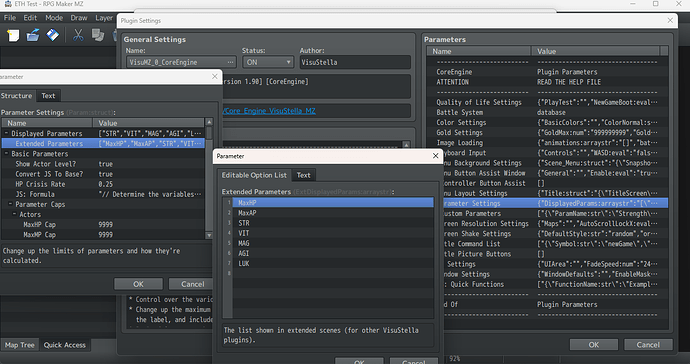Select Image Loading parameter row
Image resolution: width=690 pixels, height=364 pixels.
(547, 143)
